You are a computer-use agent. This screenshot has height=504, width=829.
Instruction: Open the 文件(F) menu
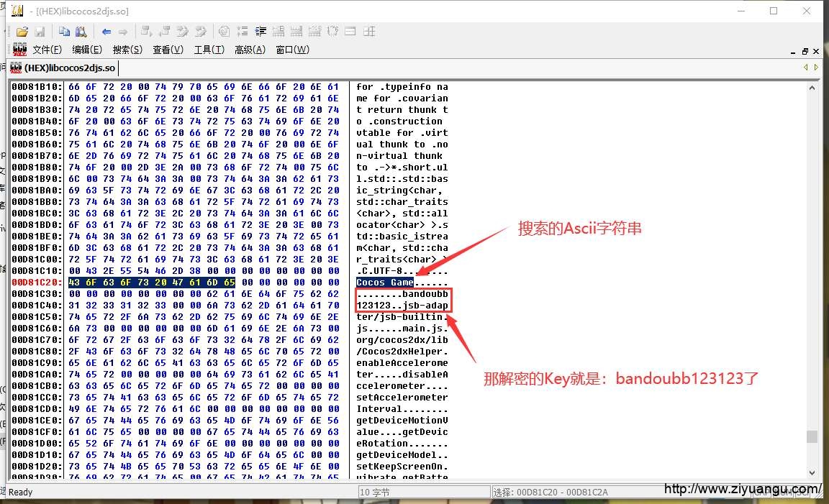47,50
